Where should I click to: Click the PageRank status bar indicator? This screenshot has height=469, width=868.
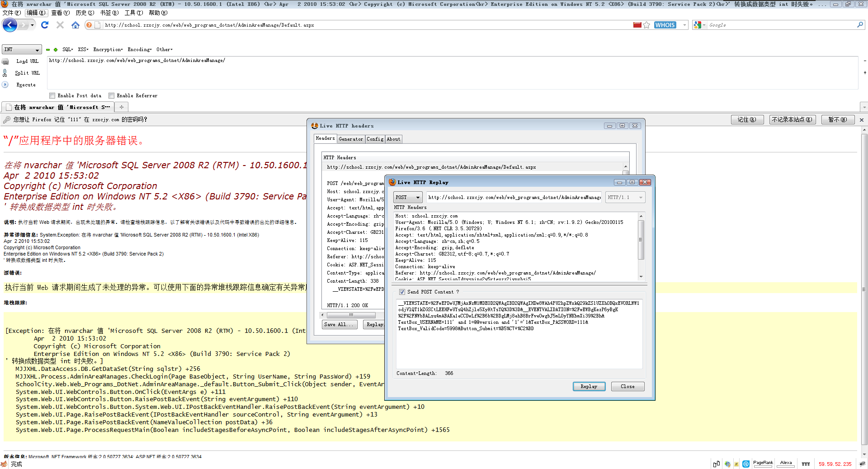tap(763, 464)
